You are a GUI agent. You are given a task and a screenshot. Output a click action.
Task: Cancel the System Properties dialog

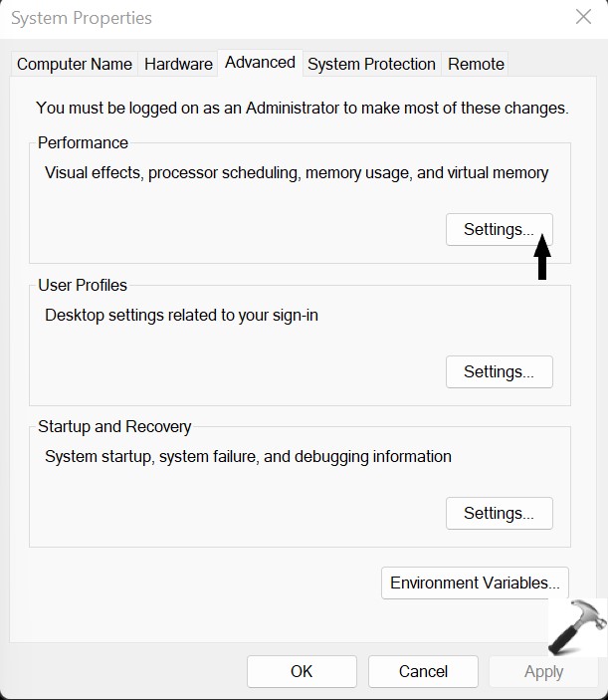click(423, 671)
